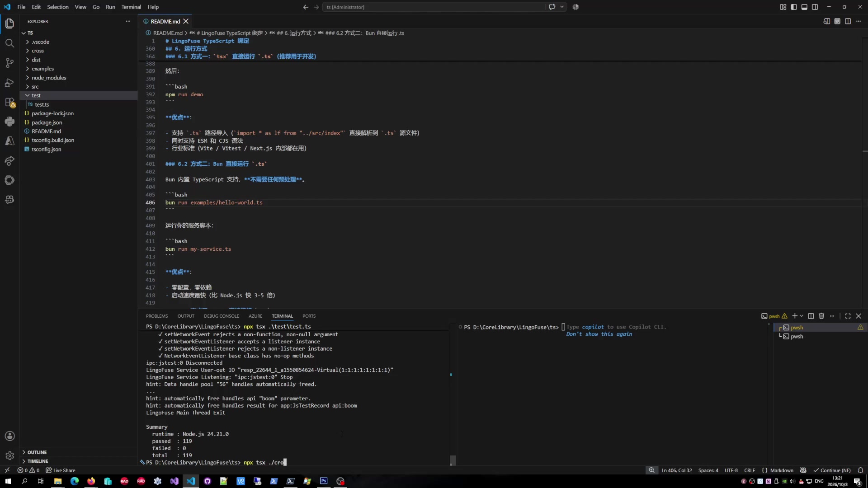The width and height of the screenshot is (868, 488).
Task: Open notifications bell in status bar
Action: [860, 470]
